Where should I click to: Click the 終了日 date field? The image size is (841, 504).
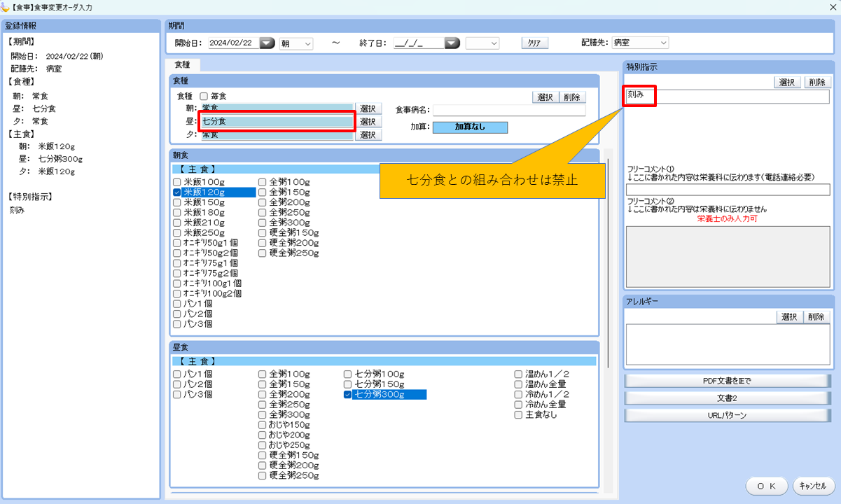pos(419,43)
